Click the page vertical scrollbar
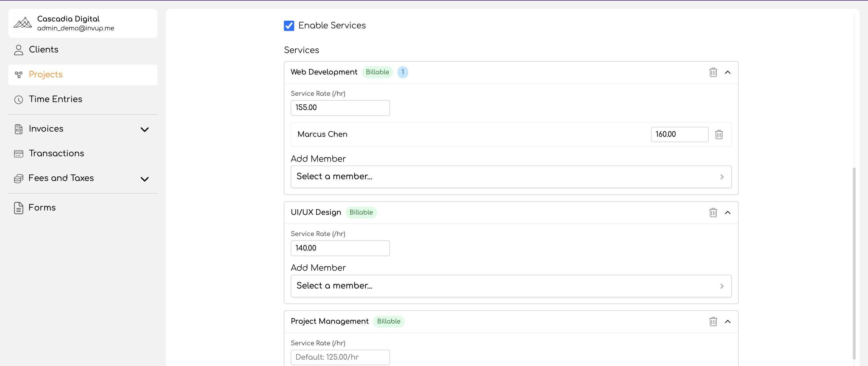This screenshot has width=868, height=366. coord(854,263)
